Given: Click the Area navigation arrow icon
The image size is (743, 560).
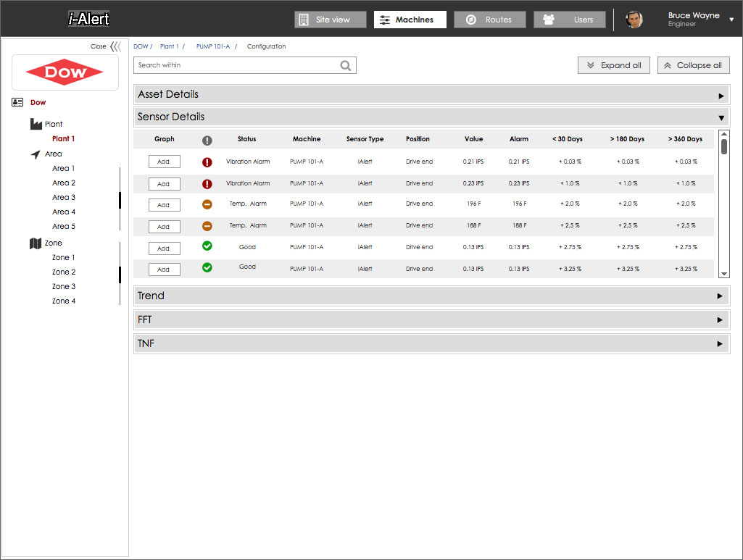Looking at the screenshot, I should 36,154.
